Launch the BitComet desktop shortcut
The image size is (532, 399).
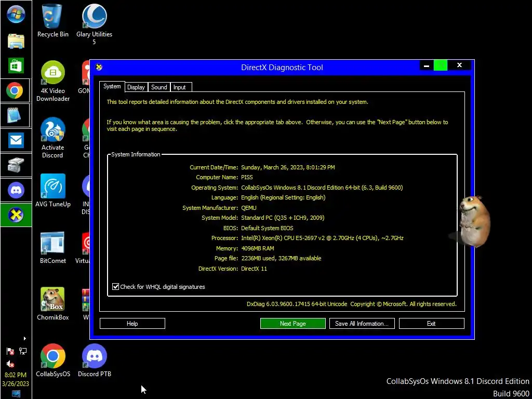[x=53, y=248]
